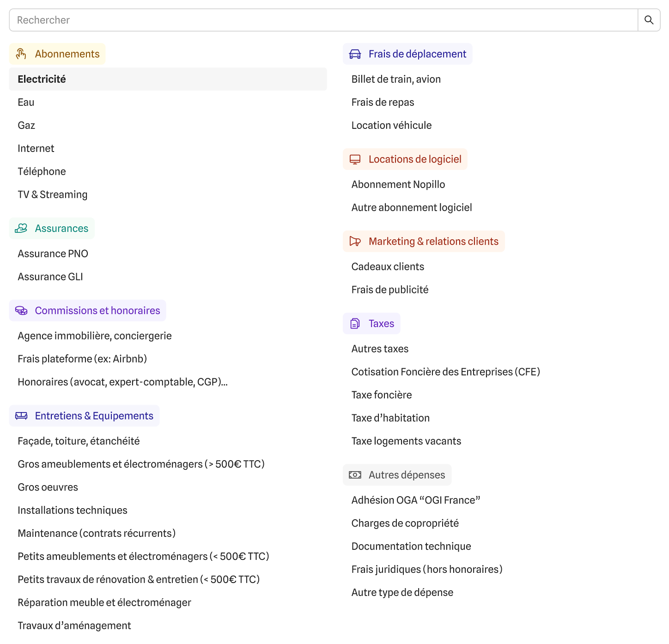Click the magnifying glass search icon
This screenshot has height=644, width=669.
click(x=649, y=20)
